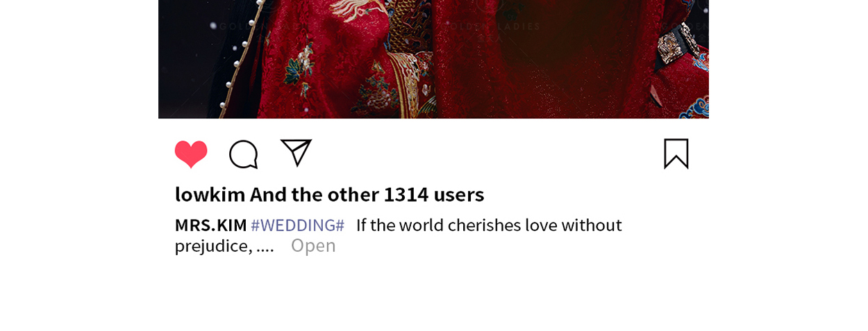This screenshot has height=331, width=868.
Task: Expand the caption with Open
Action: coord(313,245)
